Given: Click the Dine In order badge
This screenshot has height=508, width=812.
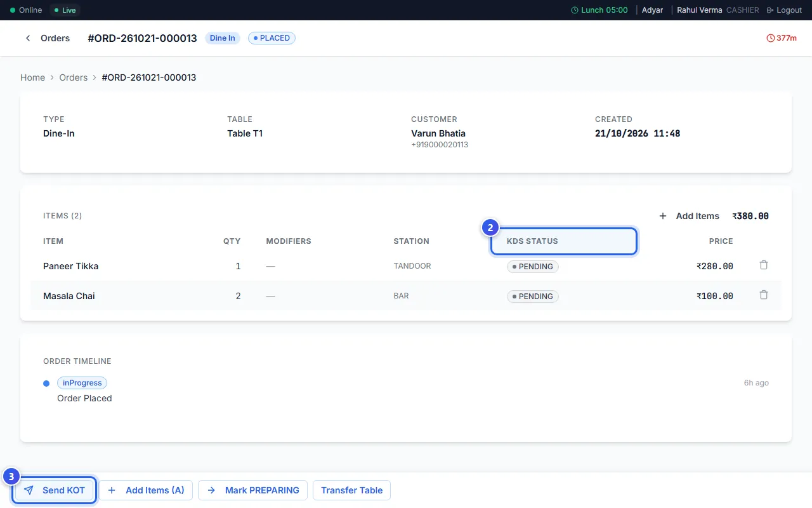Looking at the screenshot, I should pos(222,38).
